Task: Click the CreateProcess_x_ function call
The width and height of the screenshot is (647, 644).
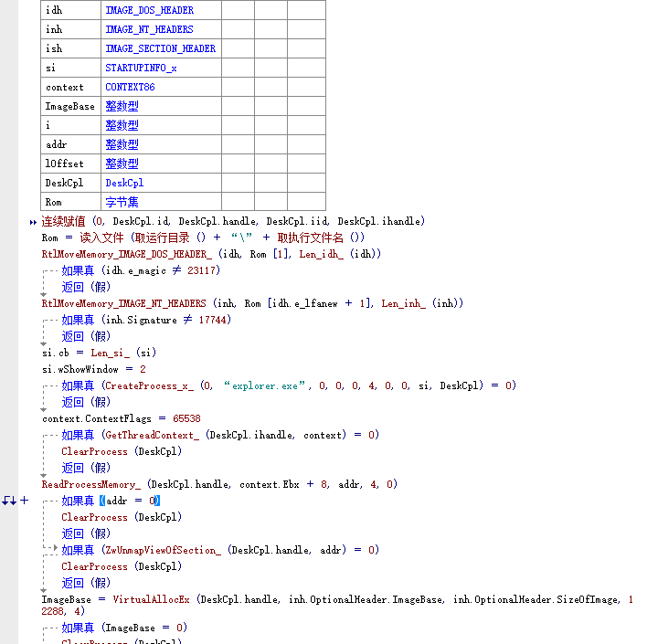Action: tap(149, 385)
